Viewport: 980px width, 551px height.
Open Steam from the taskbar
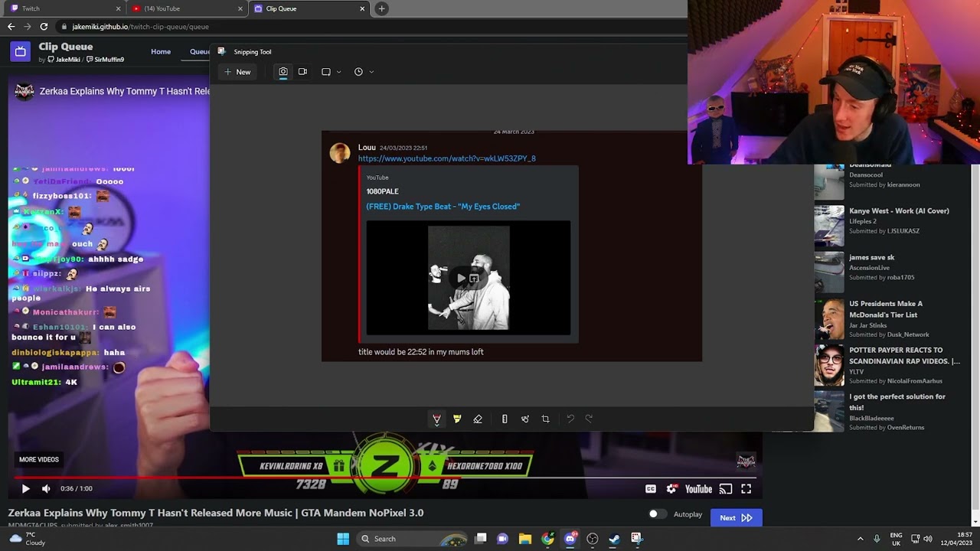(x=614, y=539)
